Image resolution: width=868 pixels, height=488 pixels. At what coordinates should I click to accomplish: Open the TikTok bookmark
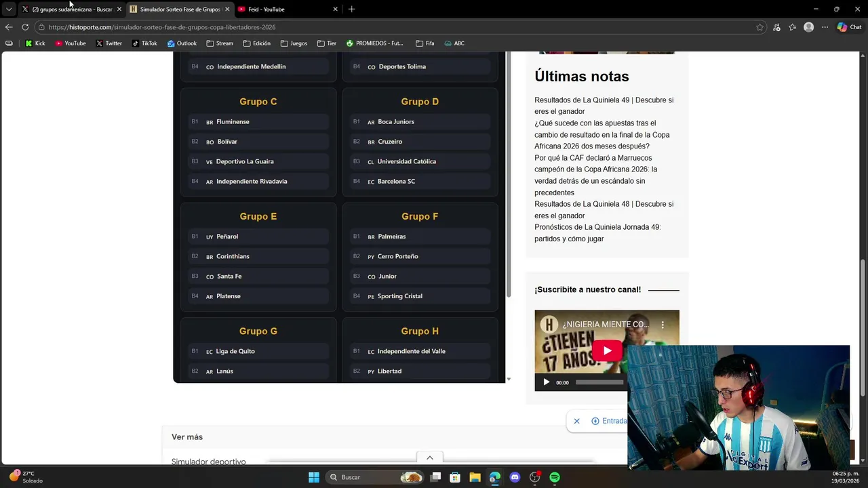point(144,43)
